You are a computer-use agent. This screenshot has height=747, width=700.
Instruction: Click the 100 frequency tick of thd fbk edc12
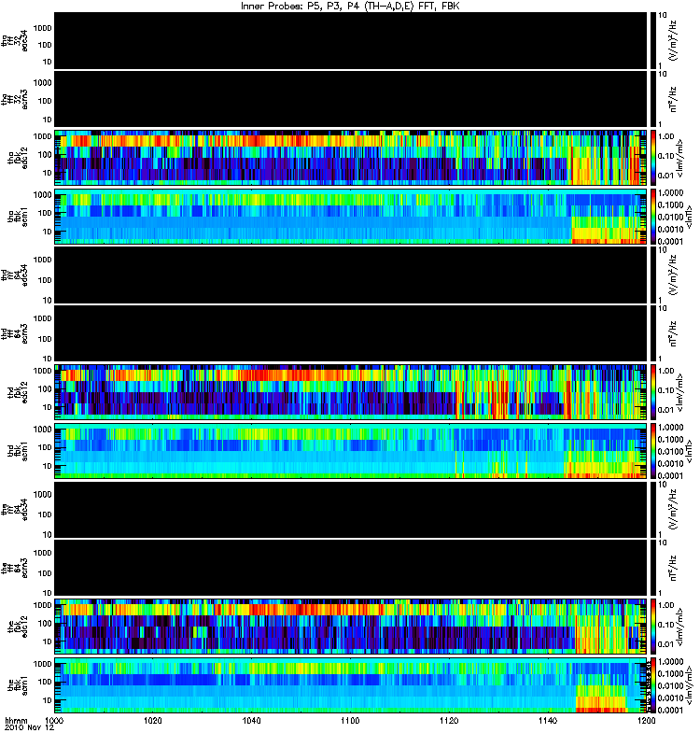pos(45,389)
